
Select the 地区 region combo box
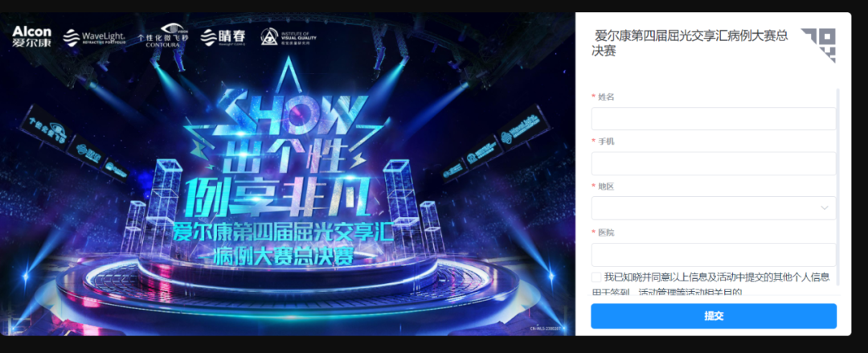[x=714, y=207]
